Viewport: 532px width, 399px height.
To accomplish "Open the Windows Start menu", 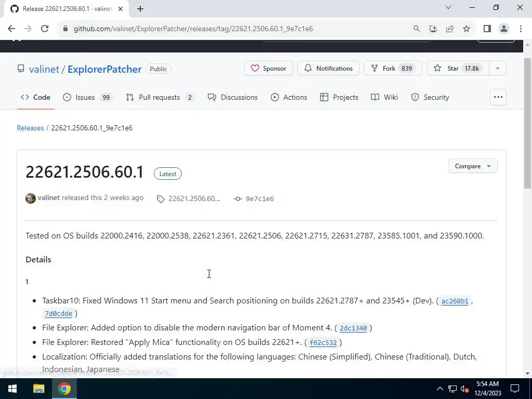I will (x=12, y=389).
